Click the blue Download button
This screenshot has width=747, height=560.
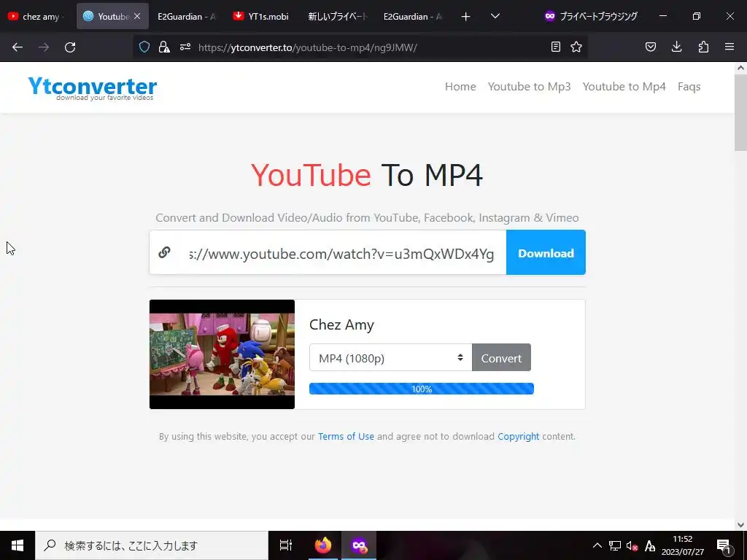546,253
